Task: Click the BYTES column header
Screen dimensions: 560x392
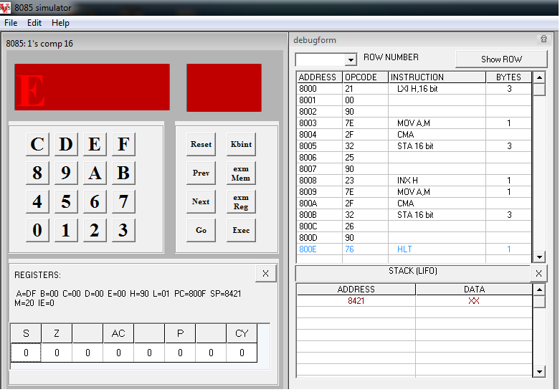Action: tap(508, 77)
